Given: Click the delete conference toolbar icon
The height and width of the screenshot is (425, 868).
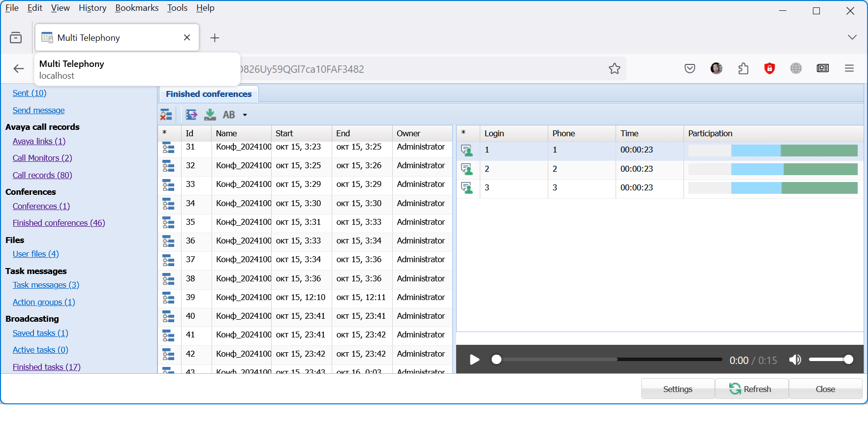Looking at the screenshot, I should coord(166,115).
